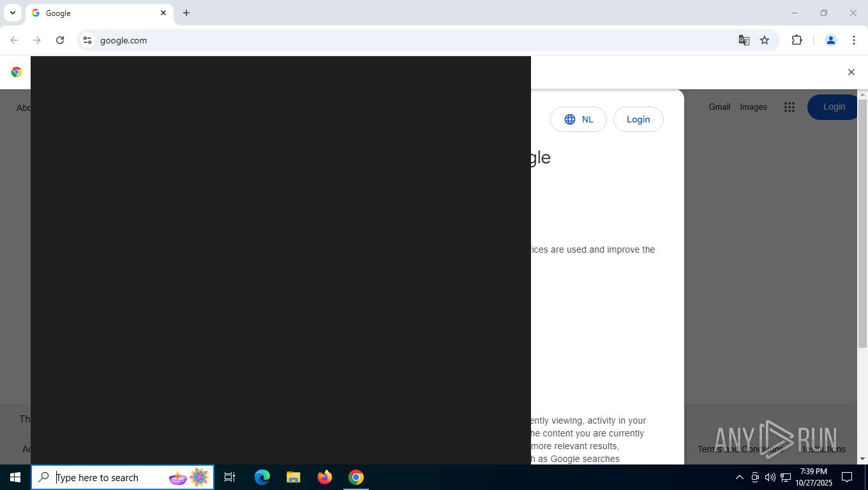Click the blue Login button

[833, 107]
